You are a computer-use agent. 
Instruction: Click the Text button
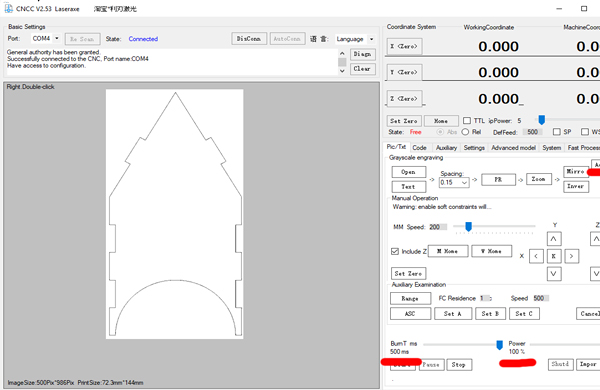[409, 187]
